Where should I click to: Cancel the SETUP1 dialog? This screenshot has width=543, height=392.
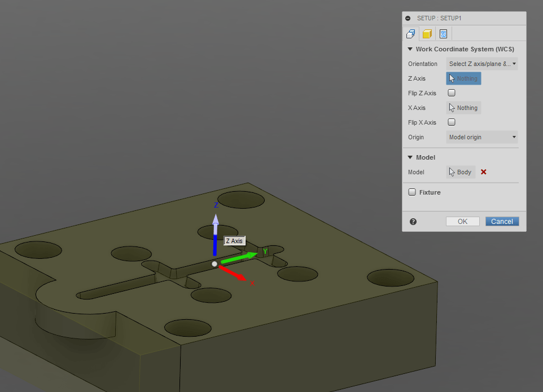click(x=502, y=221)
